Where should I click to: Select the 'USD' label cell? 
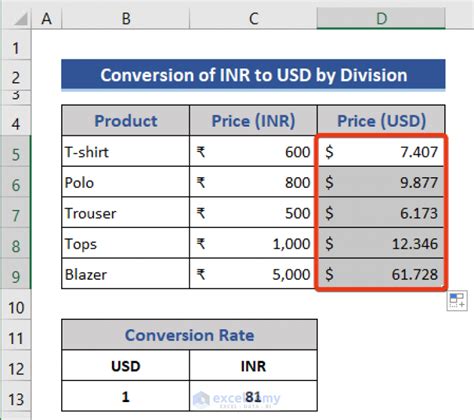(x=126, y=365)
